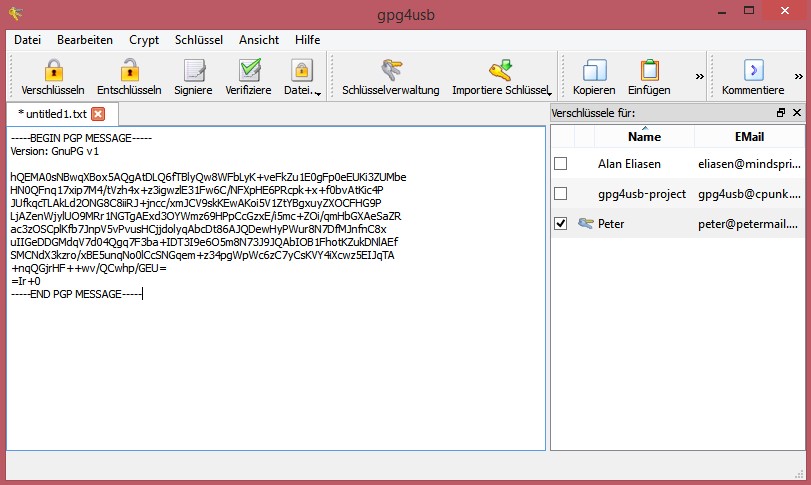Open the Ansicht menu
The image size is (811, 485).
[x=259, y=40]
